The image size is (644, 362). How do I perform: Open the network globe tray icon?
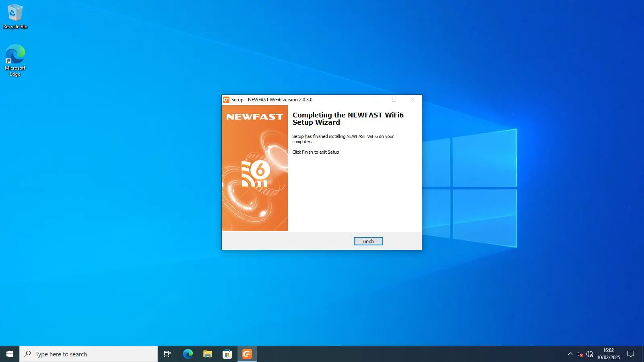tap(590, 354)
